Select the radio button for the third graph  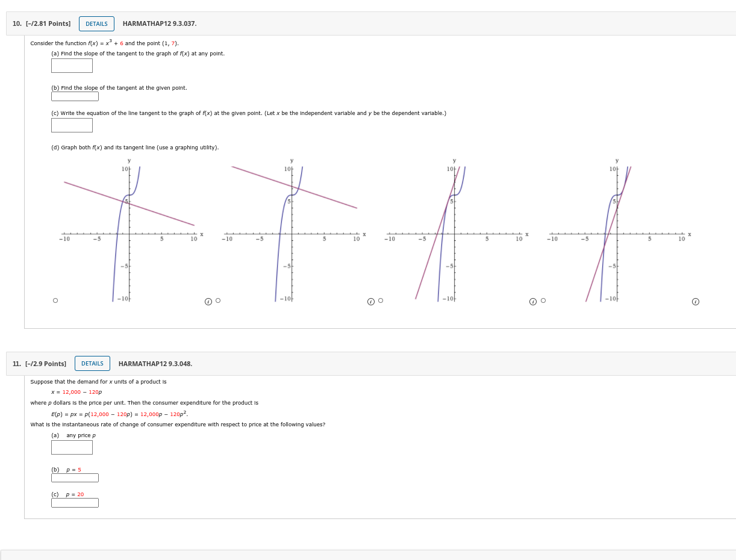(381, 300)
